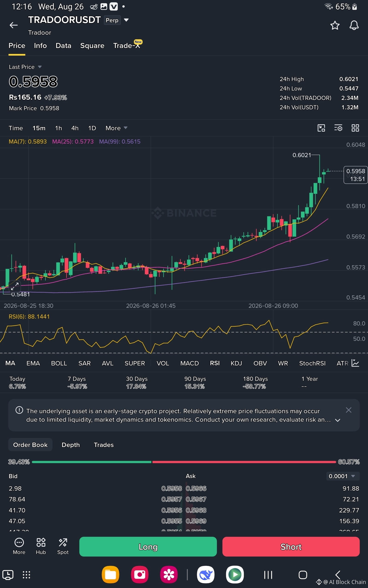The image size is (368, 588).
Task: Expand the More timeframes dropdown
Action: pos(116,128)
